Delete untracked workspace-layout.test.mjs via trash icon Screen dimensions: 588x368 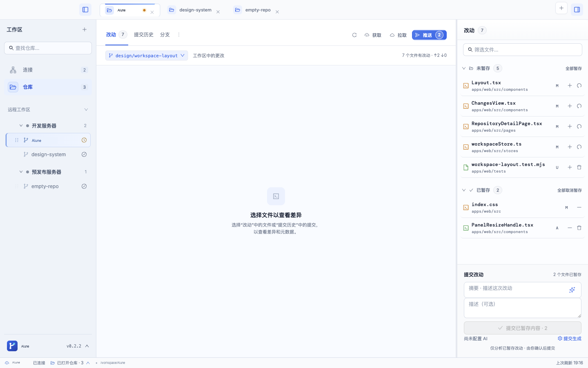[x=579, y=167]
